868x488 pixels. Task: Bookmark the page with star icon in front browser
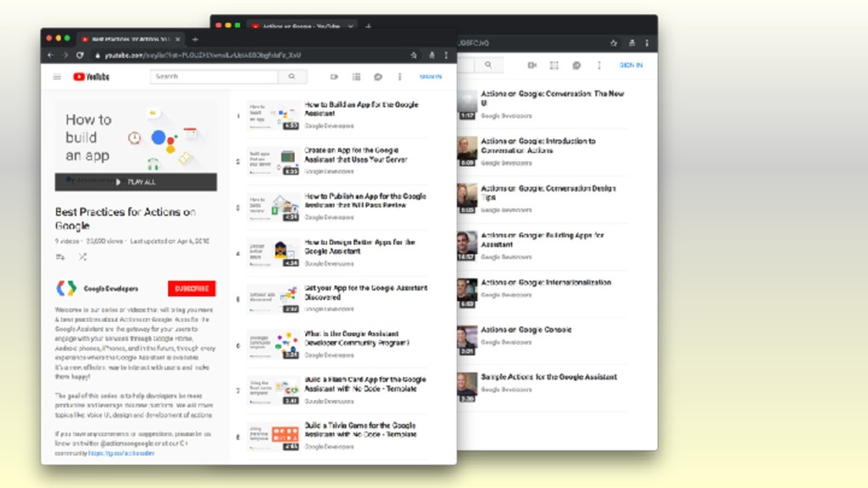pos(414,55)
